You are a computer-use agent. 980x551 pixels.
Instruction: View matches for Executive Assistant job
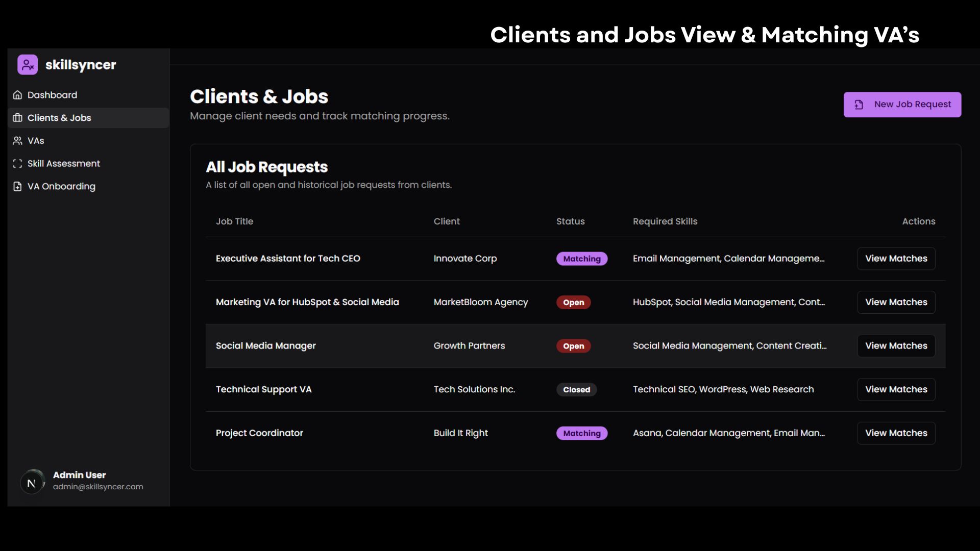click(x=896, y=259)
